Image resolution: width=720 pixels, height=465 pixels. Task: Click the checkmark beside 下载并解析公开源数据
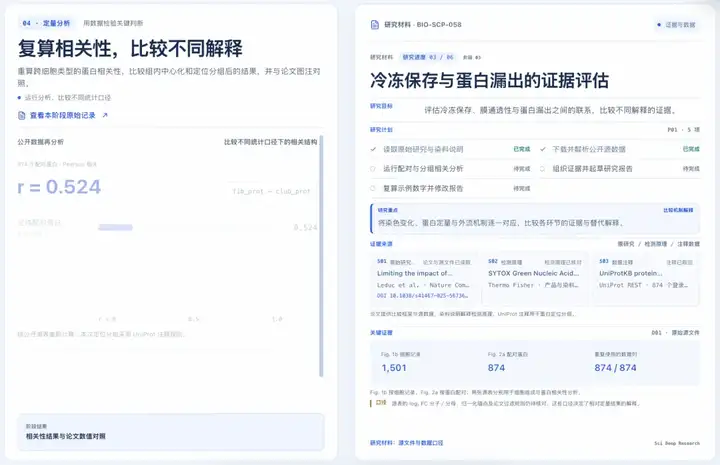click(543, 149)
